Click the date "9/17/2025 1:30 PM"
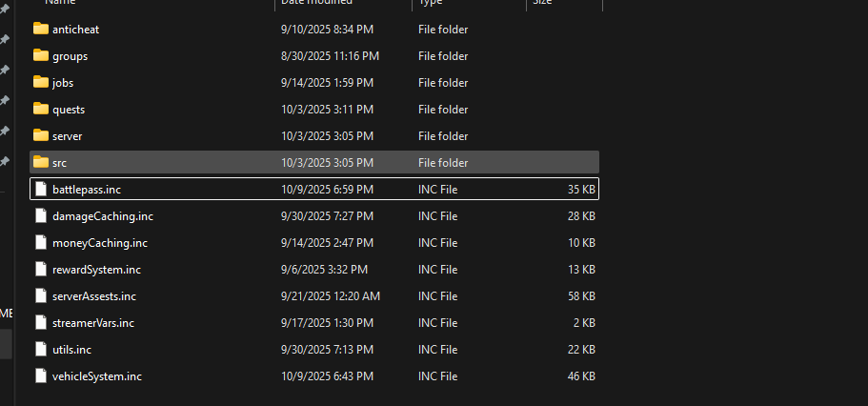 click(x=327, y=323)
